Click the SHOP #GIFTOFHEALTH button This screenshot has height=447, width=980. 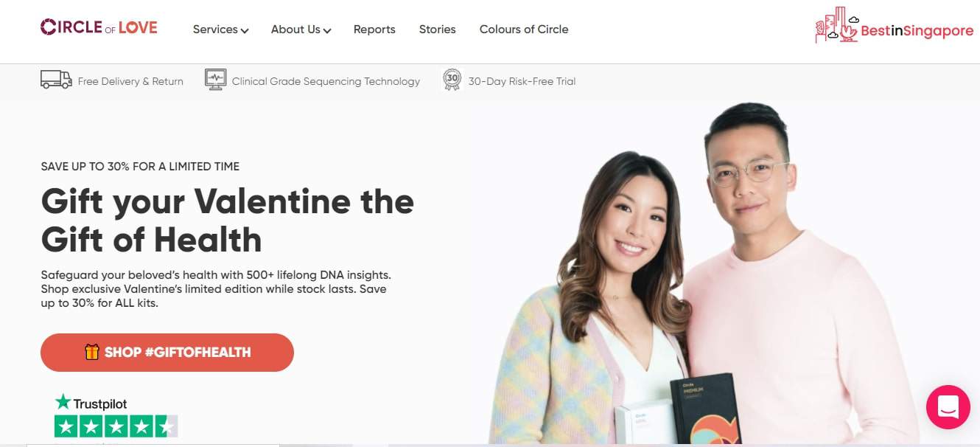pos(167,352)
